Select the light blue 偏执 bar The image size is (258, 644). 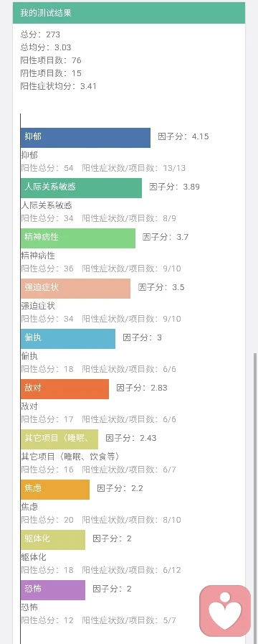coord(68,339)
